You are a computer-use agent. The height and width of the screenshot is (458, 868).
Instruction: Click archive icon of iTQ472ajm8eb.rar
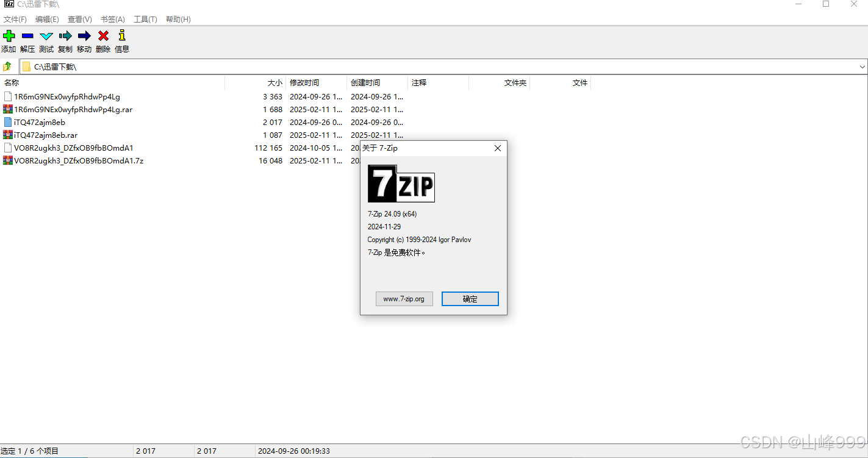[8, 135]
